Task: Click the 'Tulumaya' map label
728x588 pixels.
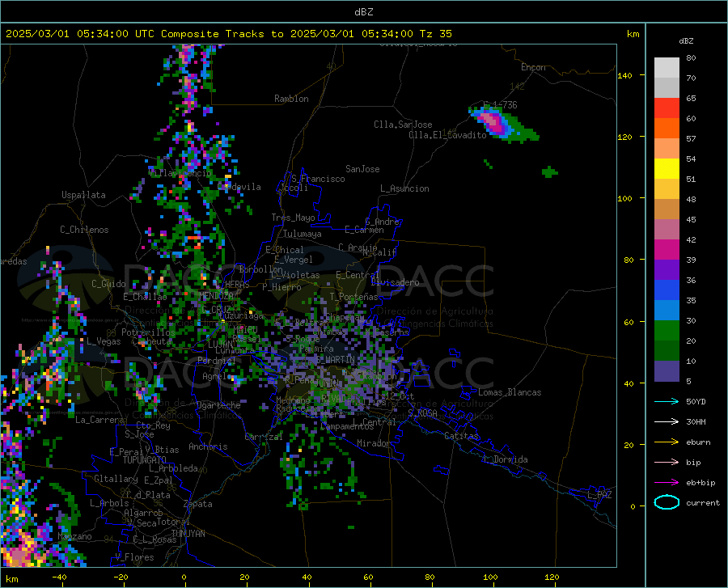Action: (303, 234)
